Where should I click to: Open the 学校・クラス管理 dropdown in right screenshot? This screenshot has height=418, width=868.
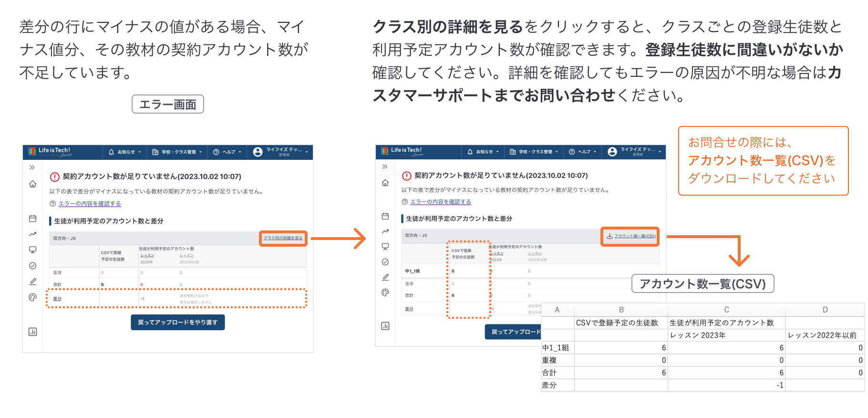point(533,152)
